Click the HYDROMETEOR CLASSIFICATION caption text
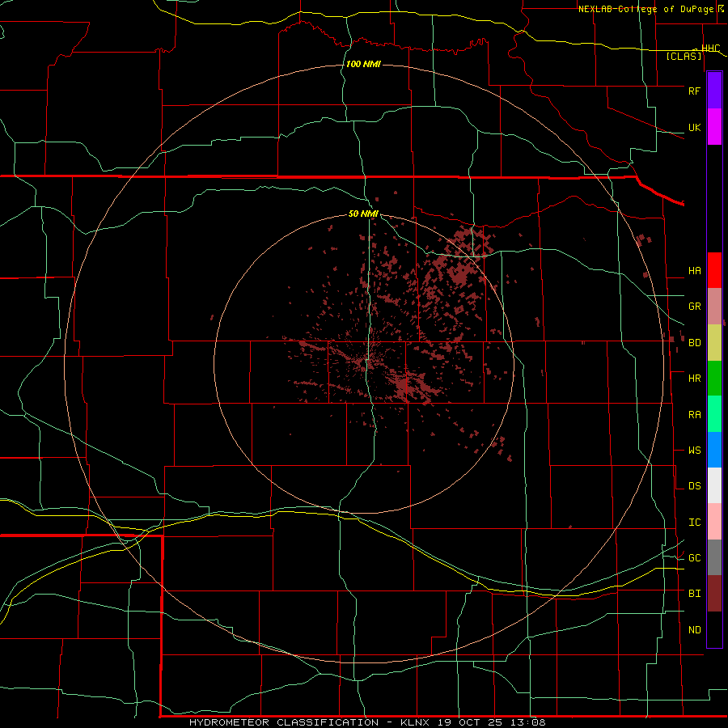This screenshot has width=728, height=728. [x=284, y=722]
